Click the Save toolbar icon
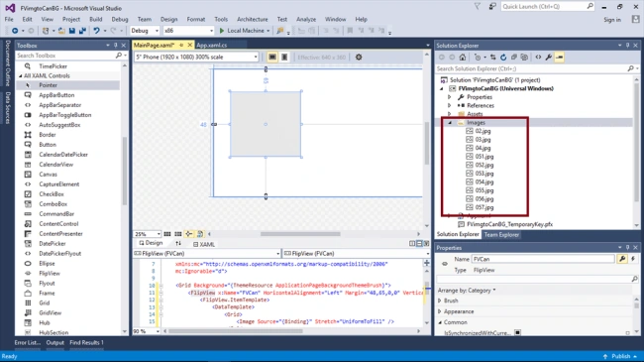The width and height of the screenshot is (644, 362). tap(72, 31)
